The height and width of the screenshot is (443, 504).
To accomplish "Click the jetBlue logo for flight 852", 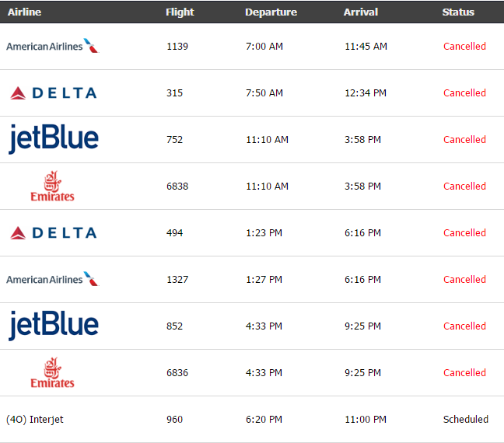I will point(53,326).
